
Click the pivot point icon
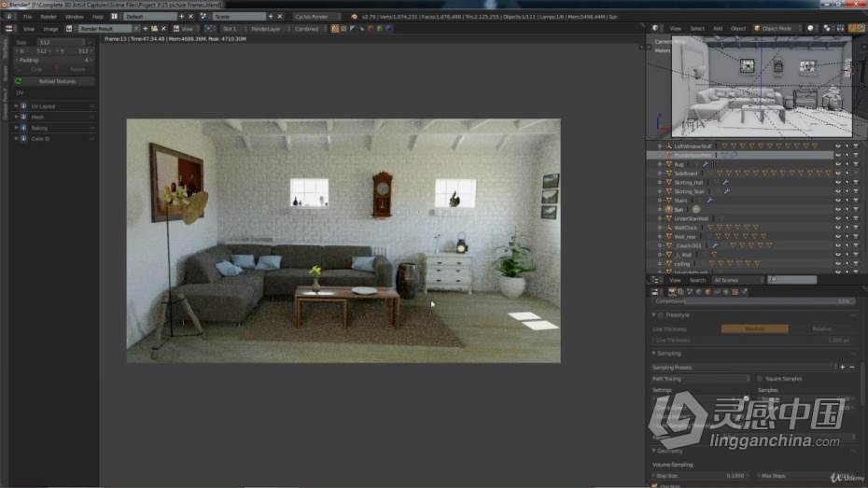(827, 28)
